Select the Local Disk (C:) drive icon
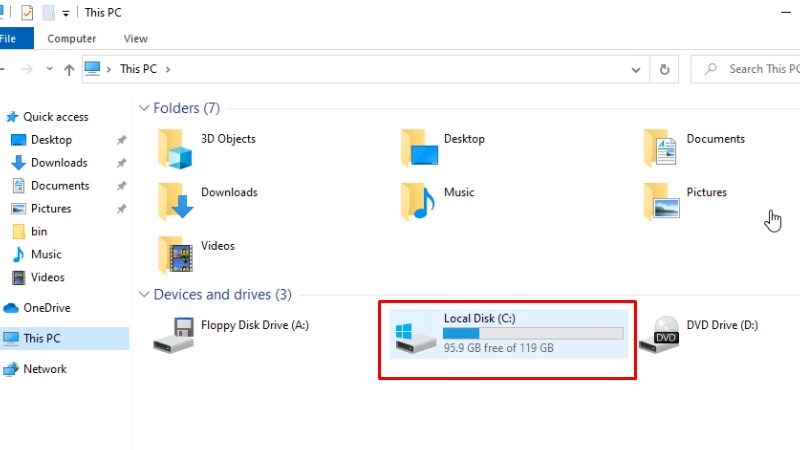Screen dimensions: 800x450 tap(415, 337)
